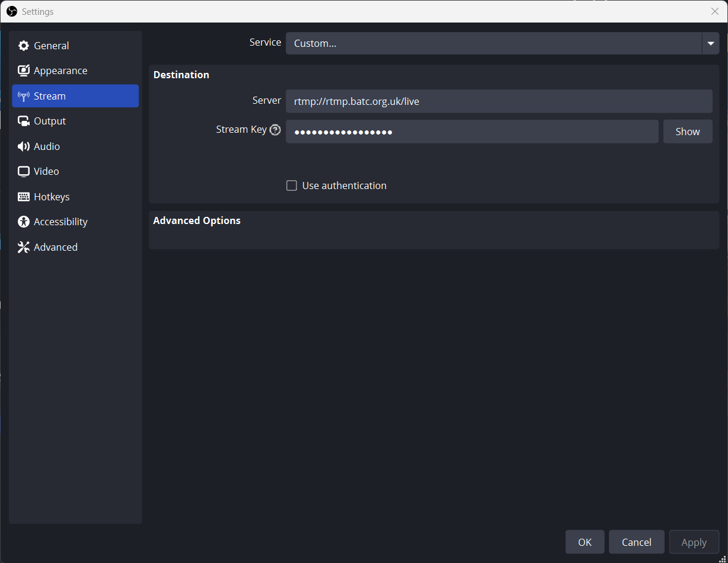Open the Output settings icon
This screenshot has height=563, width=728.
click(x=24, y=121)
